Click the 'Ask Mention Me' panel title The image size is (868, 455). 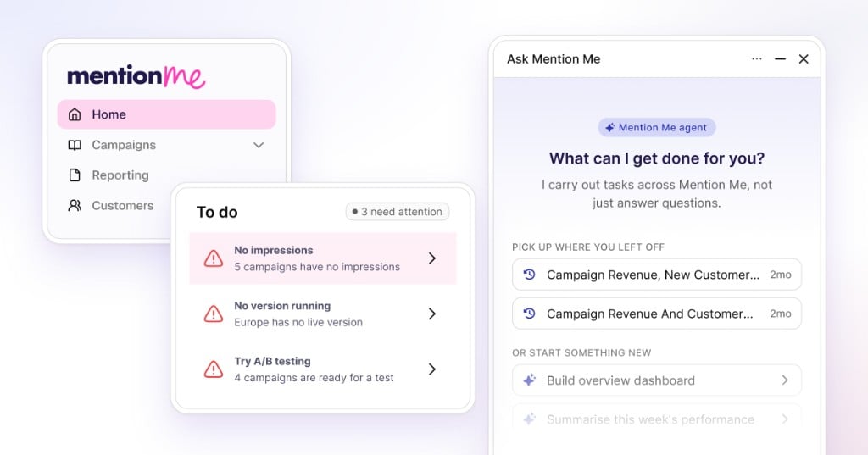[x=554, y=59]
